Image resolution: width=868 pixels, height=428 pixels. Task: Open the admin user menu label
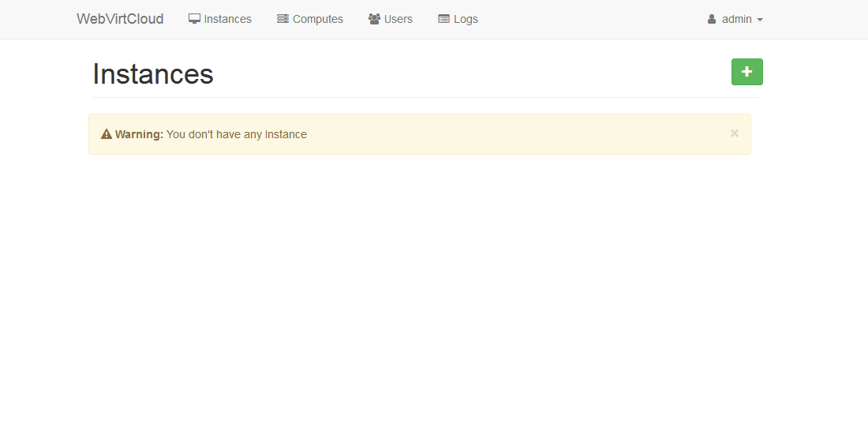click(x=736, y=19)
